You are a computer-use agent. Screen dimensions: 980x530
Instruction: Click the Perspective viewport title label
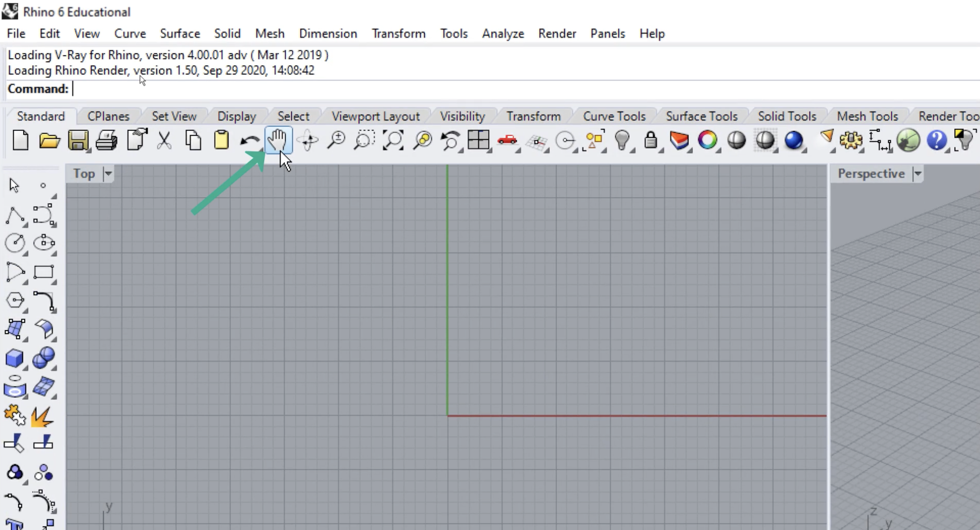[871, 174]
